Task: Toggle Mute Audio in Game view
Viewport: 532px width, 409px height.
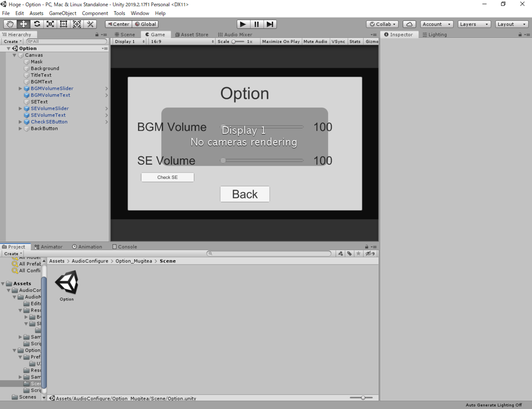Action: 315,41
